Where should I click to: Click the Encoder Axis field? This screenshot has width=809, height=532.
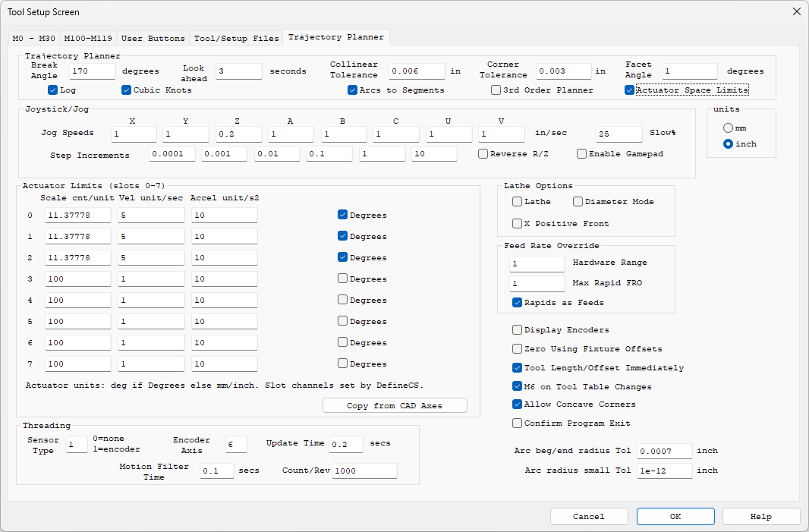[x=236, y=444]
